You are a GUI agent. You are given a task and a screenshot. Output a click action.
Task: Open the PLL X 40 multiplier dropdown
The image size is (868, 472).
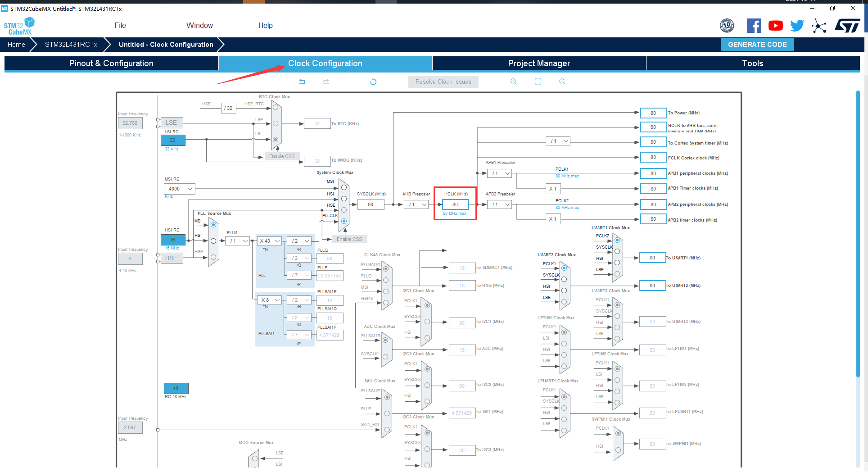coord(269,241)
